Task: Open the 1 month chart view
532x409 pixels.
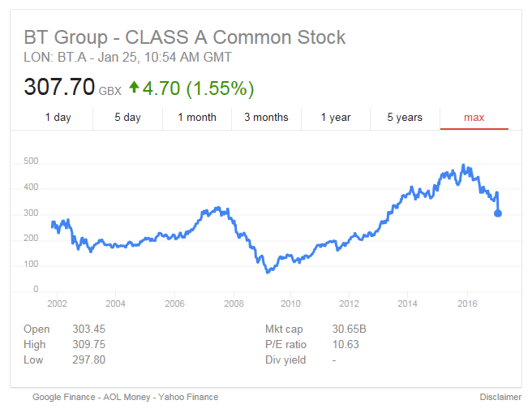Action: click(x=197, y=118)
